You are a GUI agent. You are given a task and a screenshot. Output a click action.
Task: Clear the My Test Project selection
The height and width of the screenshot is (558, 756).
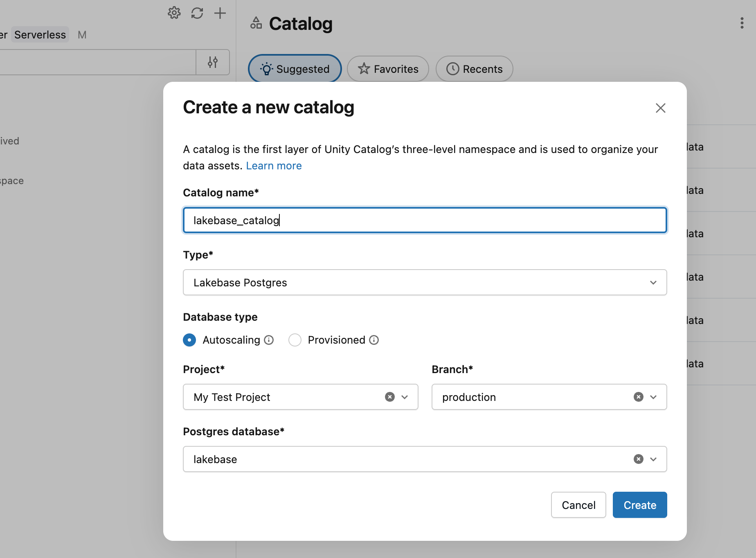pos(389,397)
